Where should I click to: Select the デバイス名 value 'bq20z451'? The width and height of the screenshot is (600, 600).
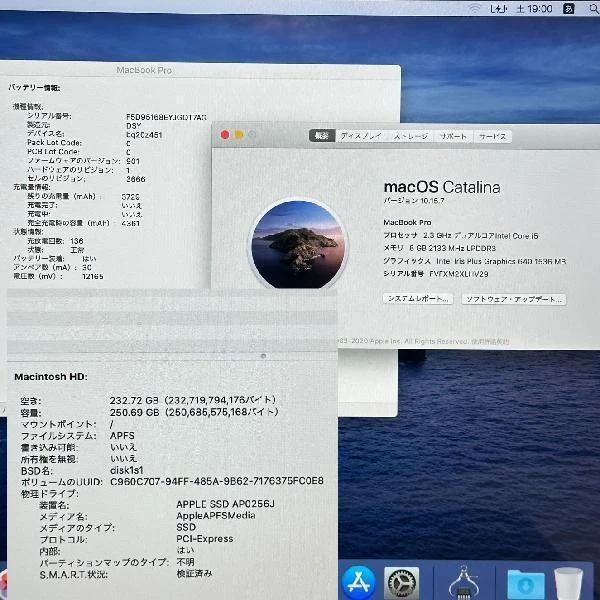tap(144, 135)
